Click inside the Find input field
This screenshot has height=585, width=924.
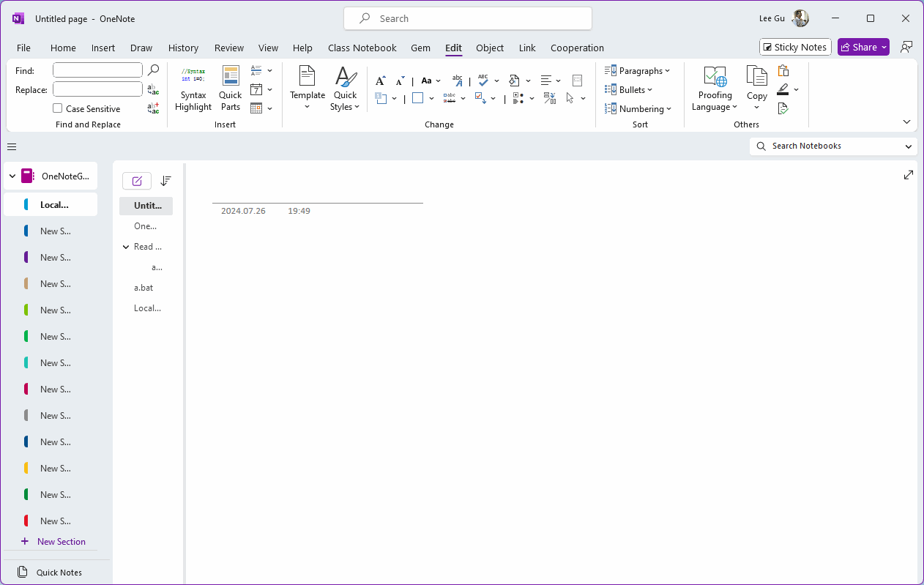point(97,70)
